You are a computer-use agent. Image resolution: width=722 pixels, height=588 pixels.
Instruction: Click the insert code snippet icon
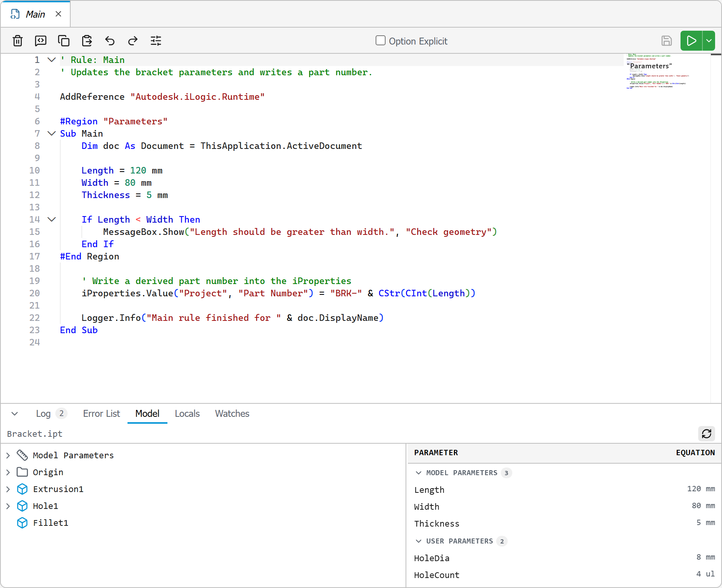click(x=41, y=41)
